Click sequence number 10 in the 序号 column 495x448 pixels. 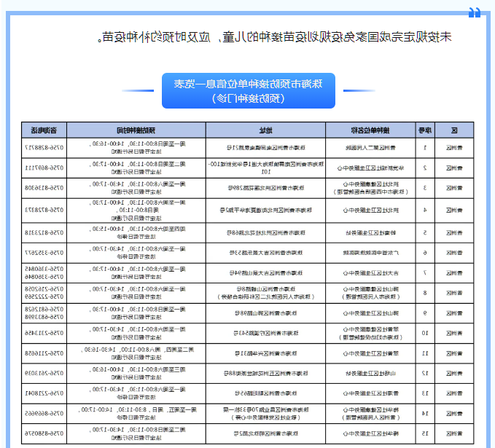[425, 333]
